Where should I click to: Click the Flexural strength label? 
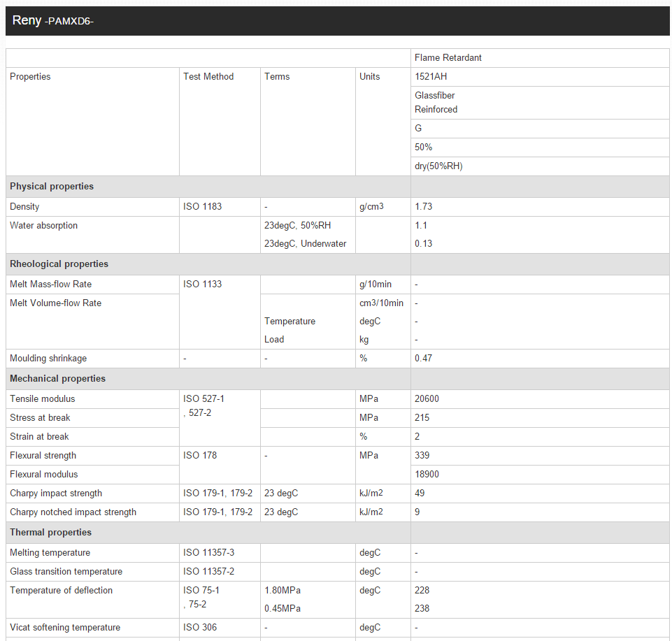click(x=43, y=456)
